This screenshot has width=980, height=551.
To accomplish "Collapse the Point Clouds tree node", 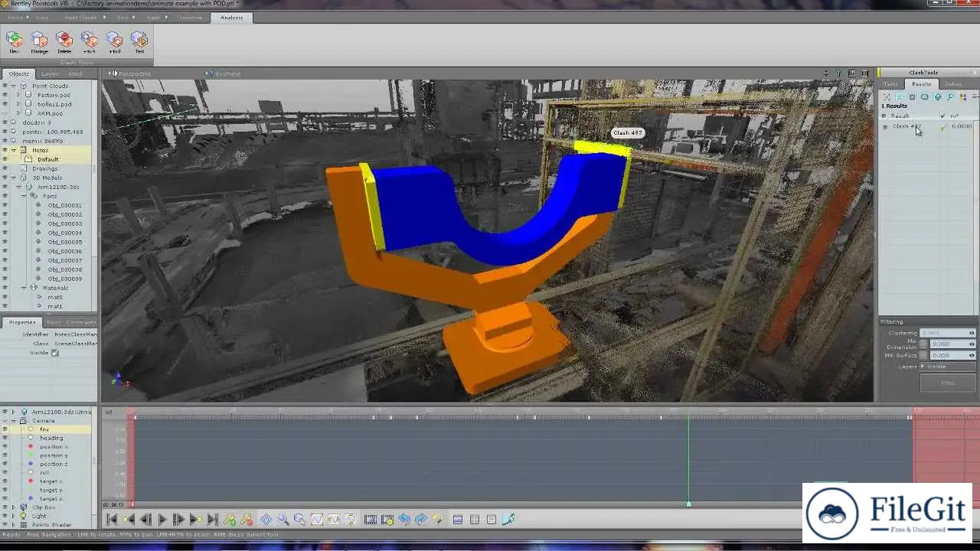I will click(14, 86).
